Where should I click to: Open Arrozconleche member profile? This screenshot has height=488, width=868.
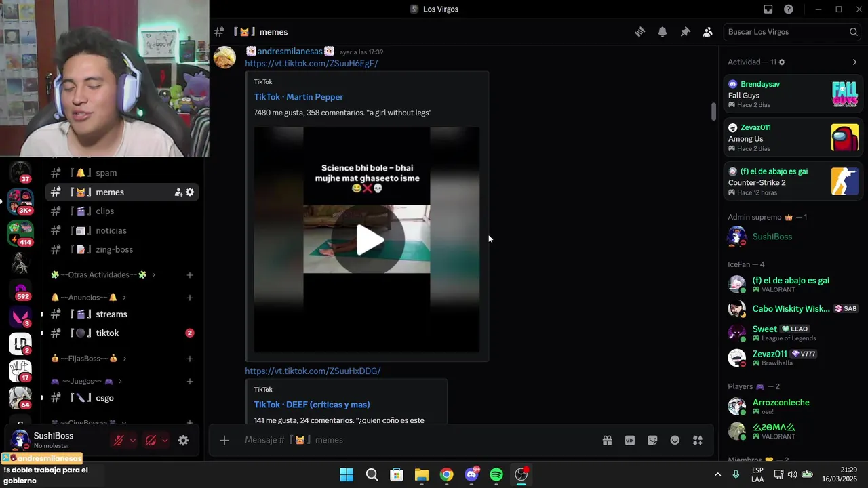point(793,406)
